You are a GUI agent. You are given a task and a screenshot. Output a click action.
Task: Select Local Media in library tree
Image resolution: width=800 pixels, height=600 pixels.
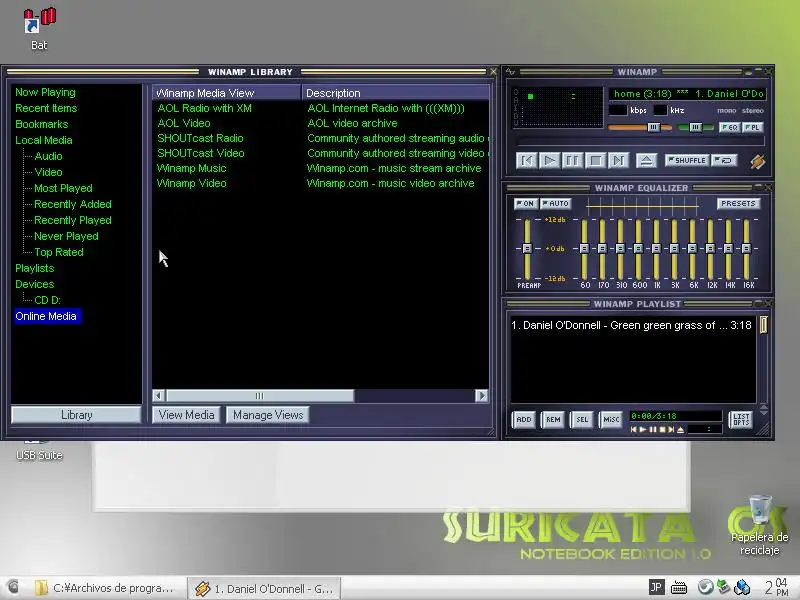(43, 140)
